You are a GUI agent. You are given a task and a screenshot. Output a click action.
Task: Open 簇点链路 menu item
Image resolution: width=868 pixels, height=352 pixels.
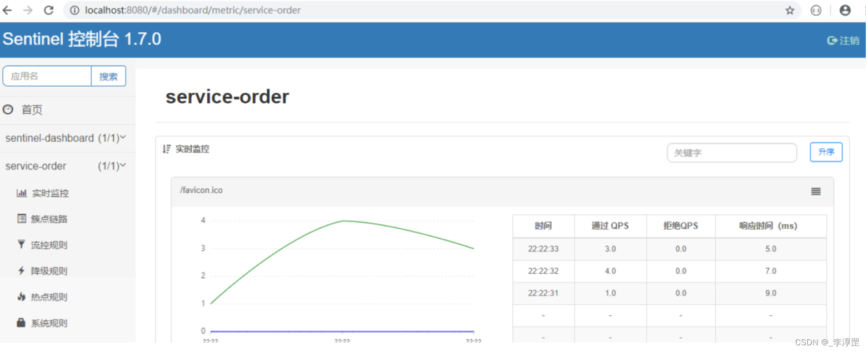click(49, 219)
